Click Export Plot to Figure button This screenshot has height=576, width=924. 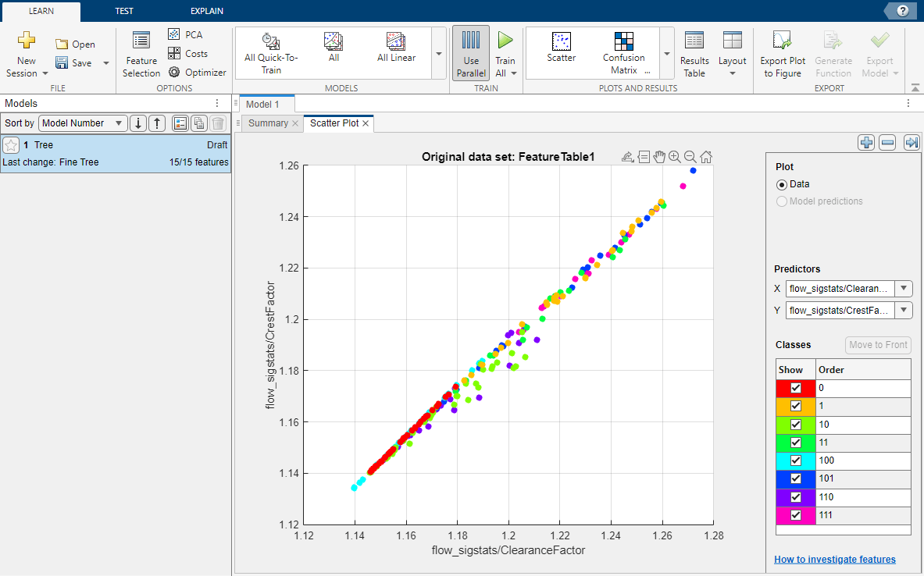tap(783, 54)
